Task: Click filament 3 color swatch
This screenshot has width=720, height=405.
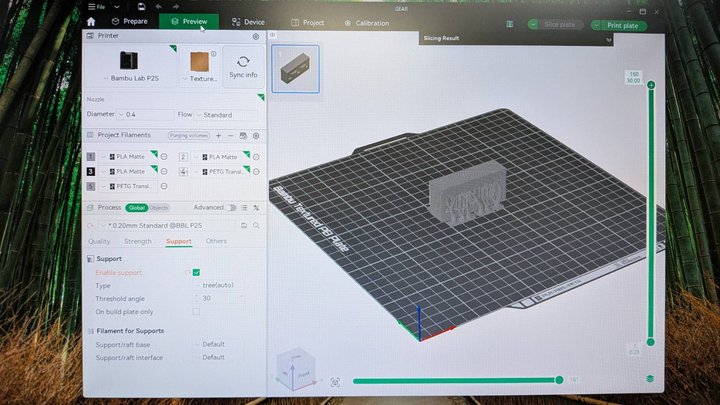Action: coord(91,171)
